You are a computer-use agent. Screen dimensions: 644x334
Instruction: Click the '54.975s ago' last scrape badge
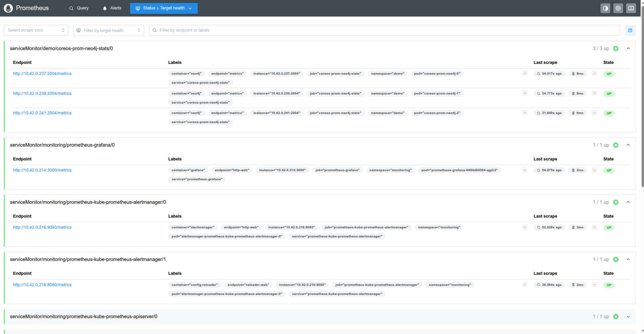[x=549, y=170]
